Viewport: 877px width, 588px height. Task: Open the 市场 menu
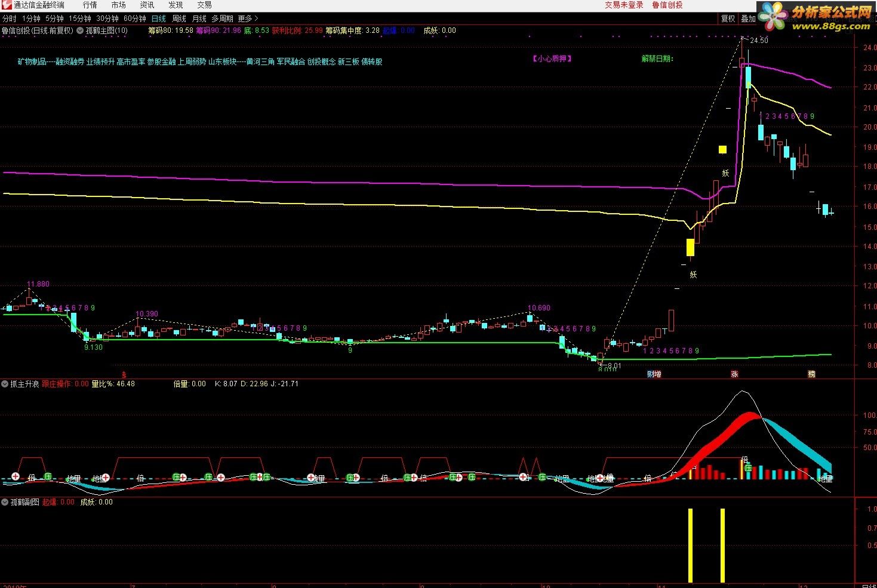pos(118,5)
